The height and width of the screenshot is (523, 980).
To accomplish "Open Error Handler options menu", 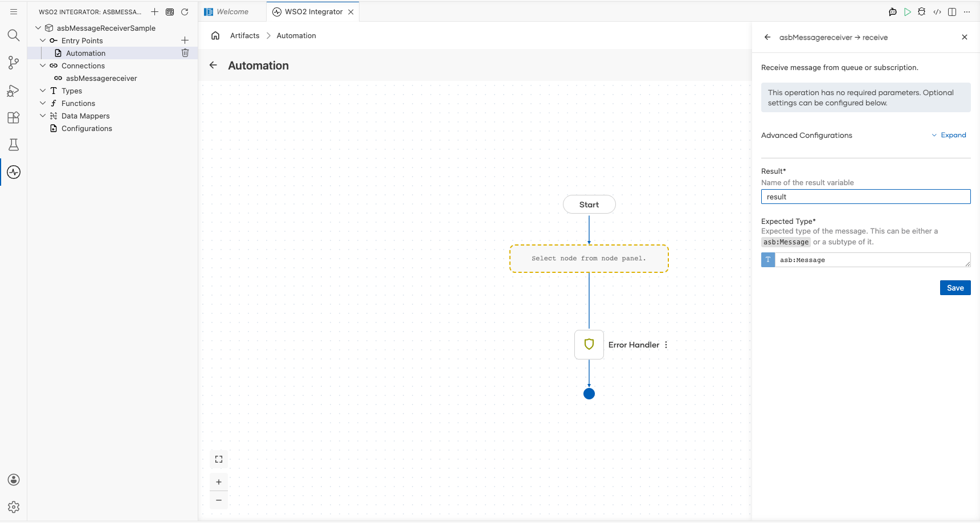I will pyautogui.click(x=666, y=345).
